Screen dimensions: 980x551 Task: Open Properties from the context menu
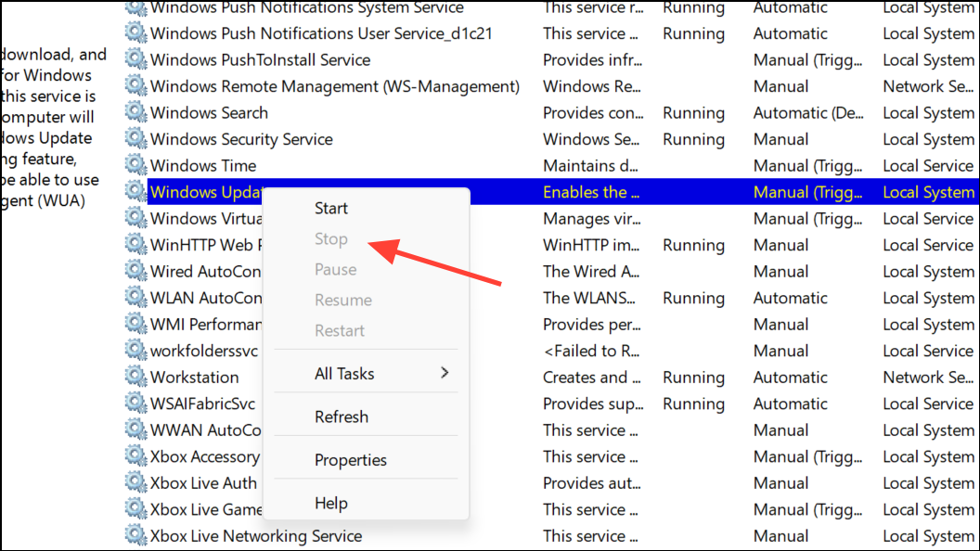pyautogui.click(x=350, y=460)
